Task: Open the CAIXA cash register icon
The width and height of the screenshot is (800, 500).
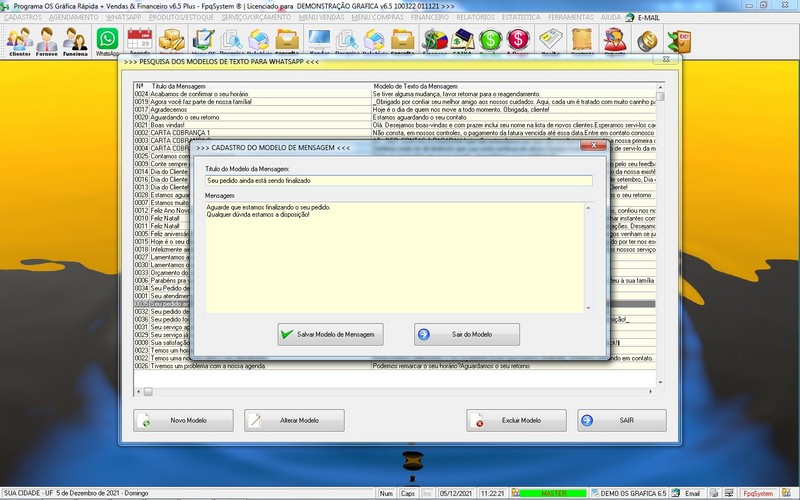Action: click(463, 41)
